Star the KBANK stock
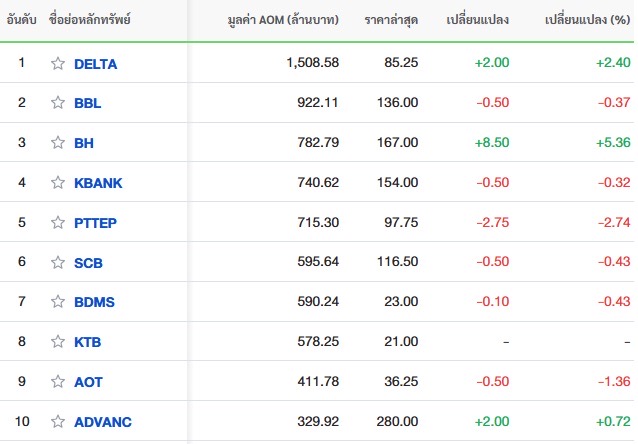This screenshot has width=638, height=444. pyautogui.click(x=58, y=182)
